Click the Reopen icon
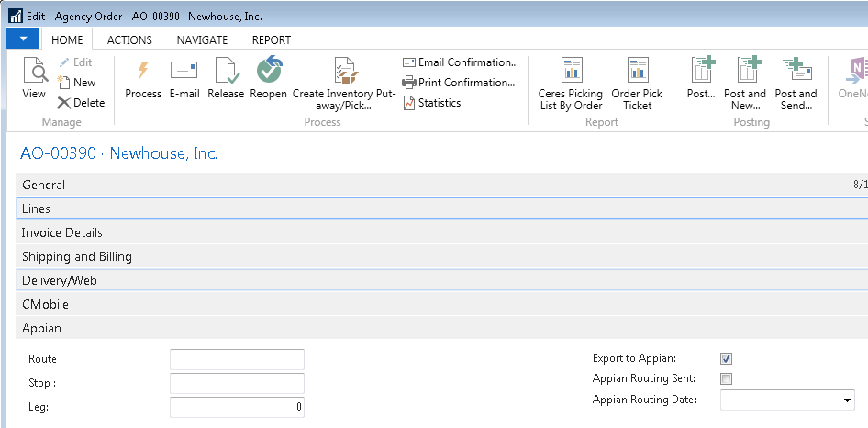Viewport: 868px width, 428px height. click(x=269, y=72)
